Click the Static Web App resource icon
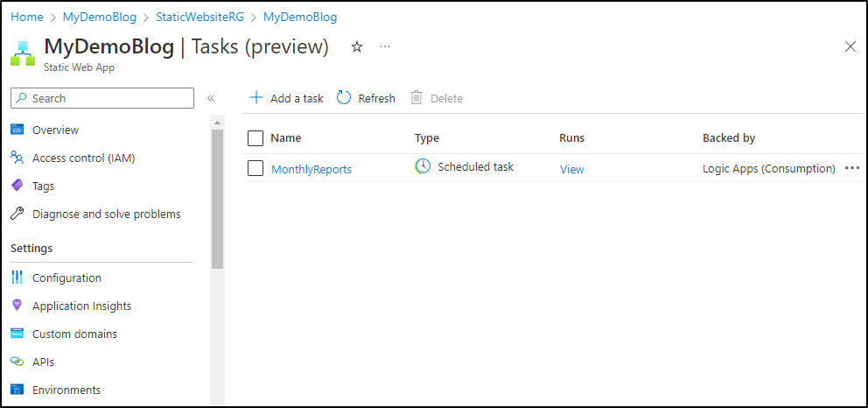868x408 pixels. coord(23,53)
